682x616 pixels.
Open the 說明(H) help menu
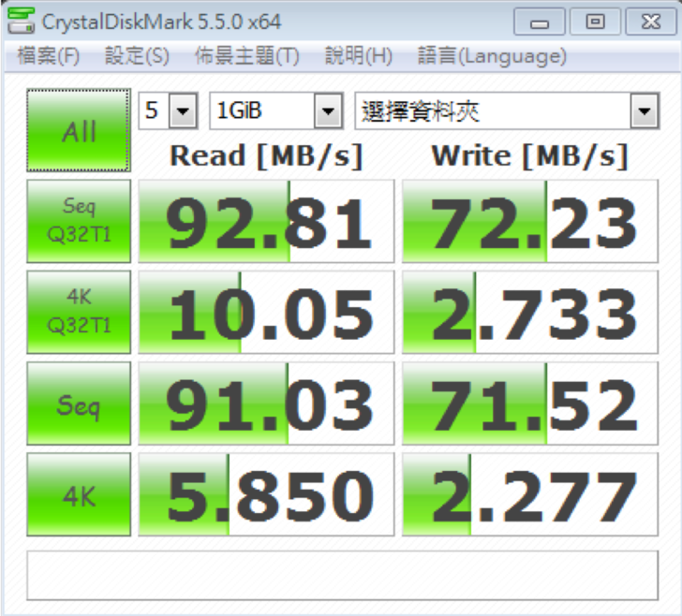[x=358, y=56]
